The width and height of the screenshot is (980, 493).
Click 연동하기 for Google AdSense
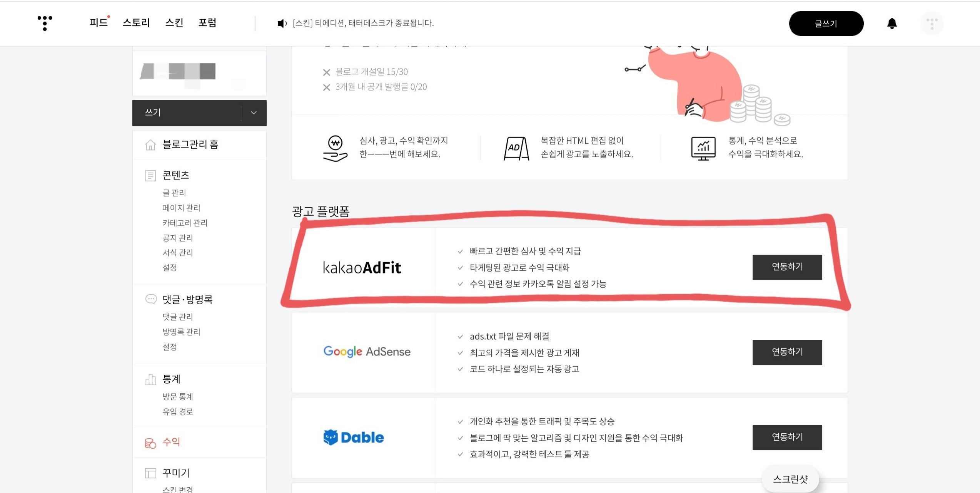coord(787,352)
